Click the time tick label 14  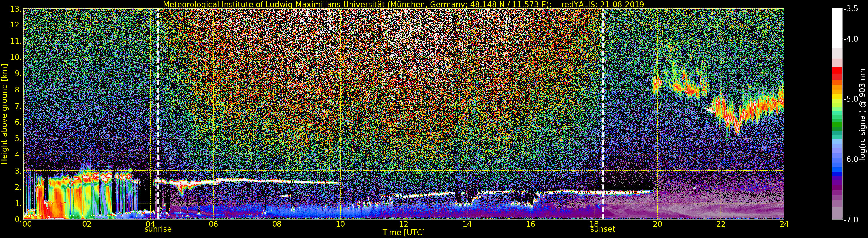(467, 224)
